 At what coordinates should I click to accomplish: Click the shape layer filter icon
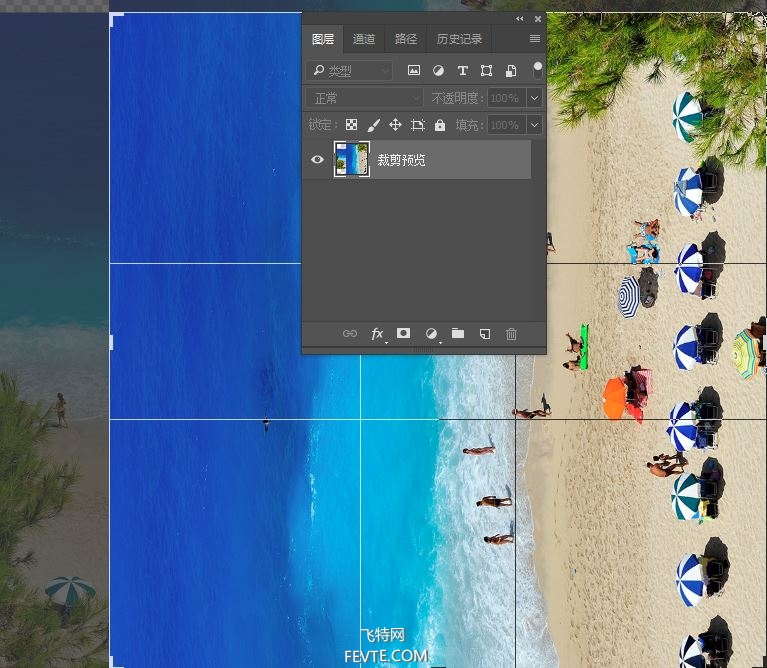(x=486, y=70)
